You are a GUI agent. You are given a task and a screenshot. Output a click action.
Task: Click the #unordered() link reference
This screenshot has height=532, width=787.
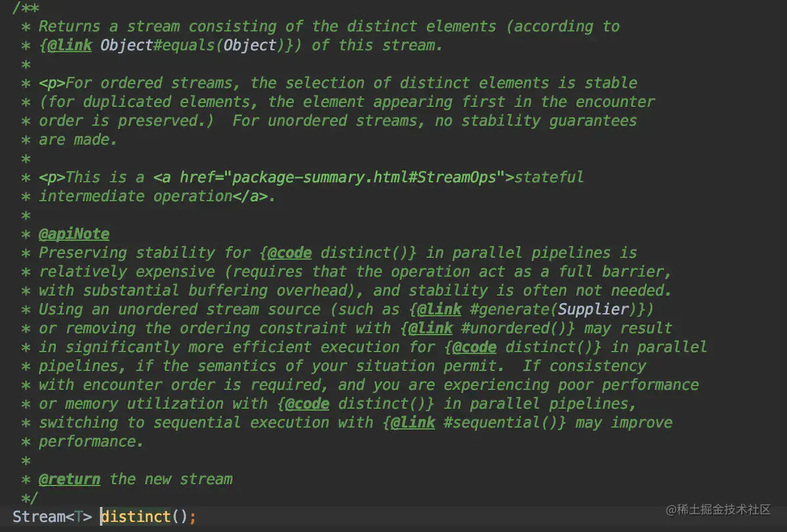coord(515,328)
